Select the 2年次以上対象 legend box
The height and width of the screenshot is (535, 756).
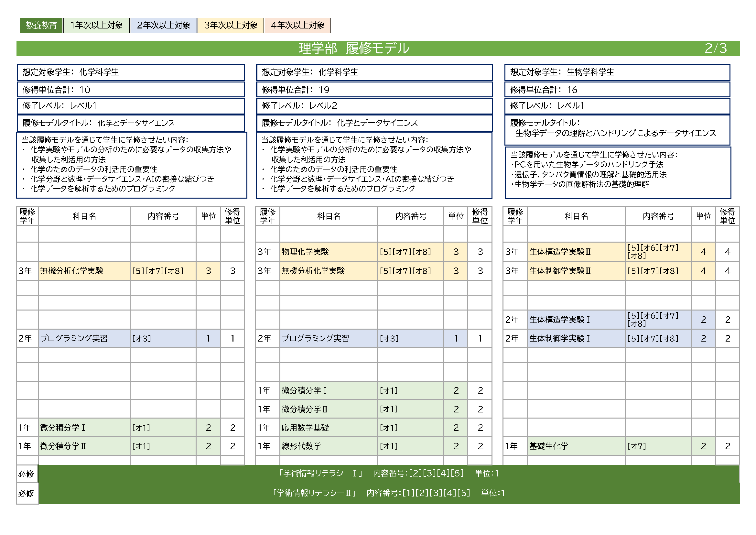(x=164, y=25)
